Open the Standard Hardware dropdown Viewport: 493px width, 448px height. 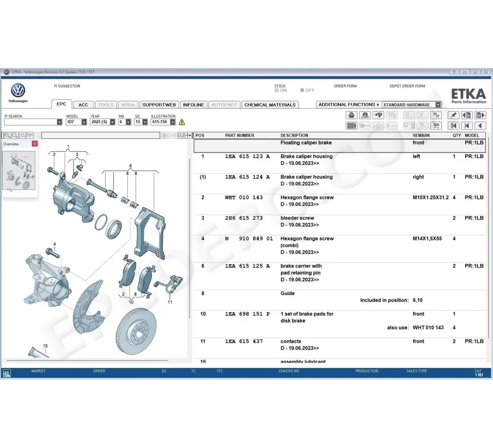pos(438,105)
